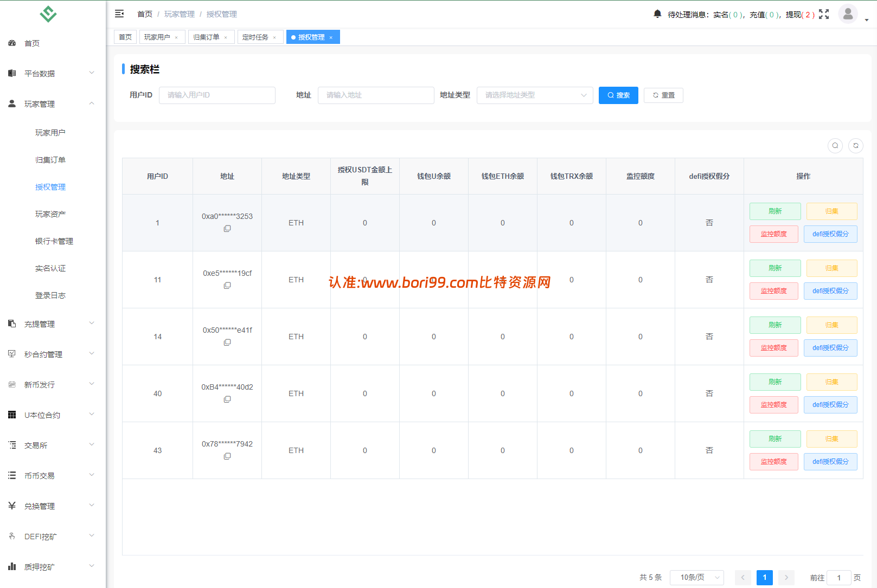Close the 归集订单 tab
Viewport: 877px width, 588px height.
226,37
